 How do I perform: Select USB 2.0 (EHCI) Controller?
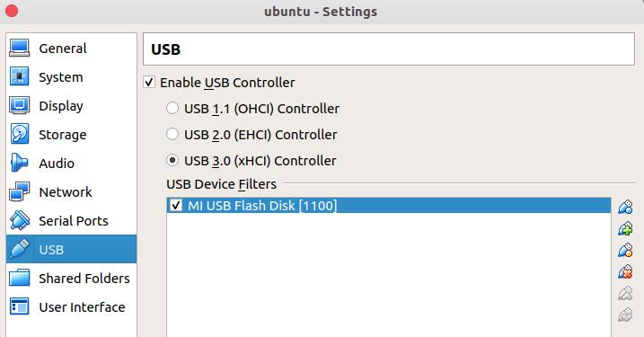tap(172, 135)
